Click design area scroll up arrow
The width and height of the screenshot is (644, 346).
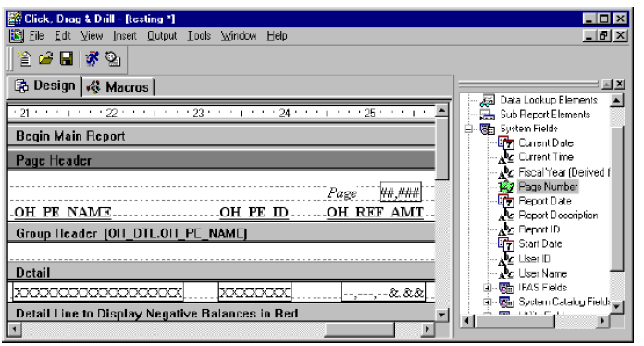(441, 110)
